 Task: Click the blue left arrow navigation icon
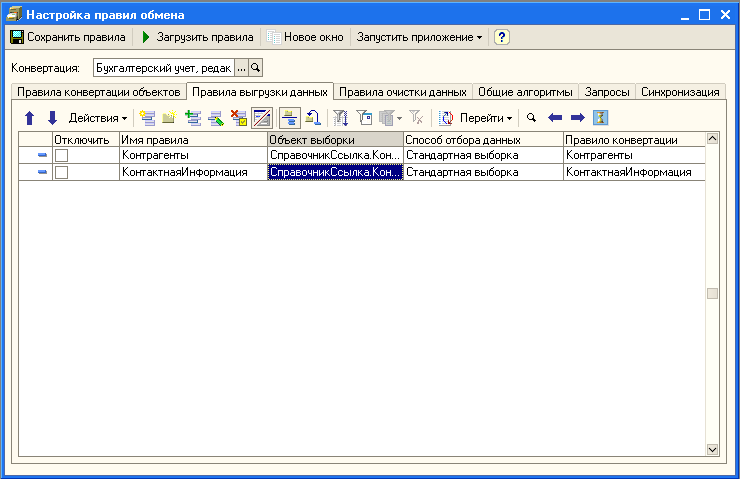tap(555, 118)
